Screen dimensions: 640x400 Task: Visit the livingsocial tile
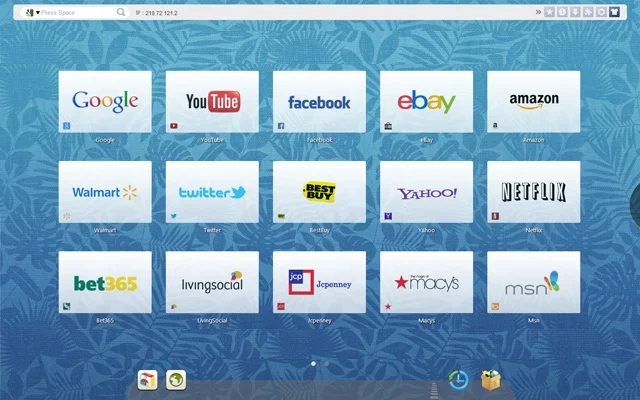point(212,282)
